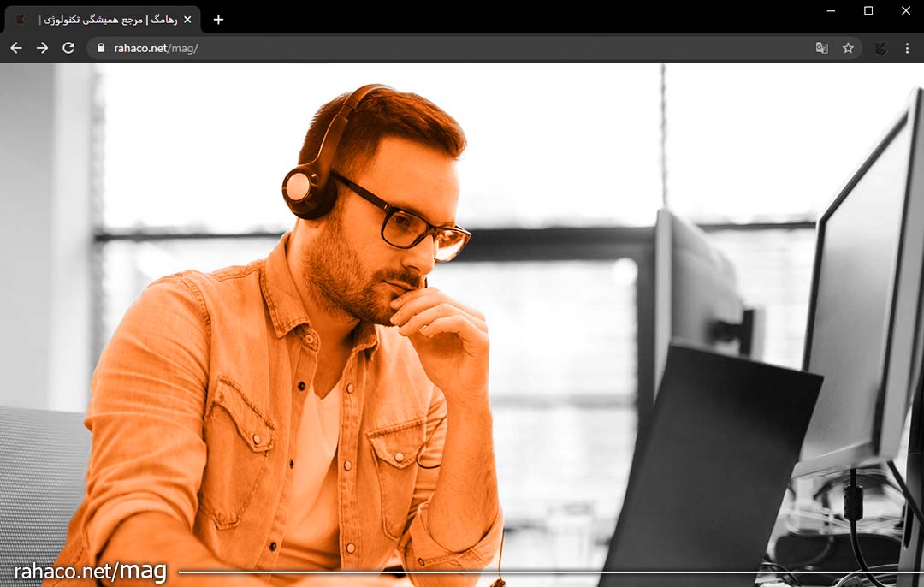View site info via the padlock icon
The width and height of the screenshot is (924, 587).
(101, 48)
